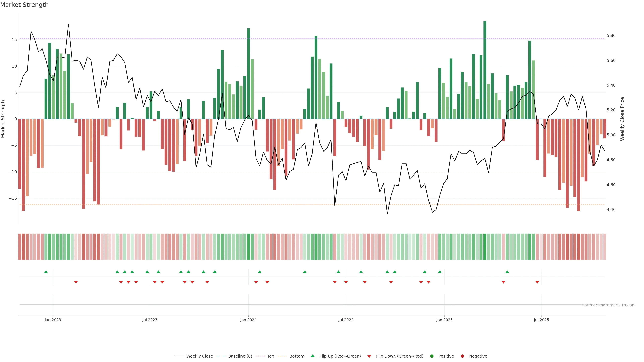Click the Weekly Close Price axis title
644x362 pixels.
[x=622, y=119]
